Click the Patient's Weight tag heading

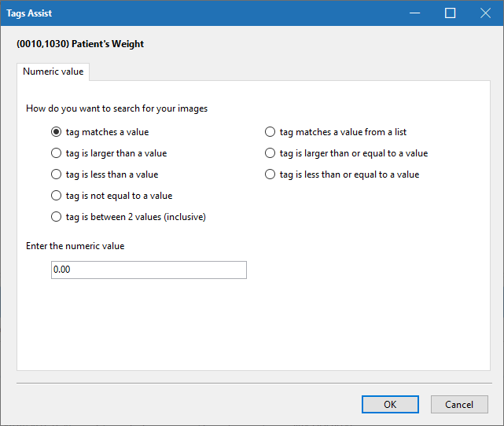(x=80, y=44)
